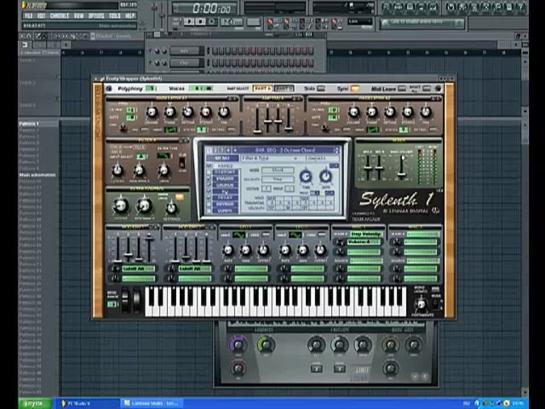Open the HELP menu

tap(130, 16)
